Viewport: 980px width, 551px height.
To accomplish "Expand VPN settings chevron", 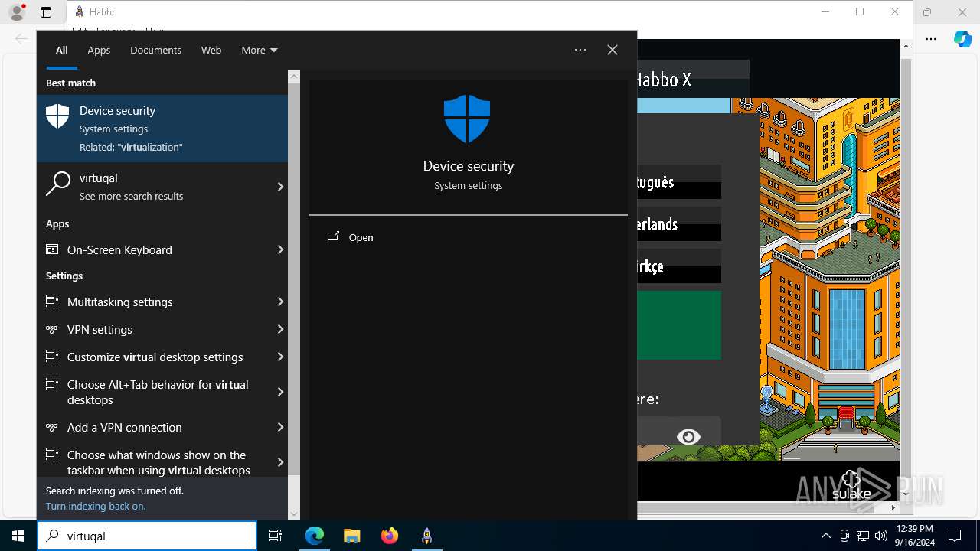I will [x=280, y=329].
